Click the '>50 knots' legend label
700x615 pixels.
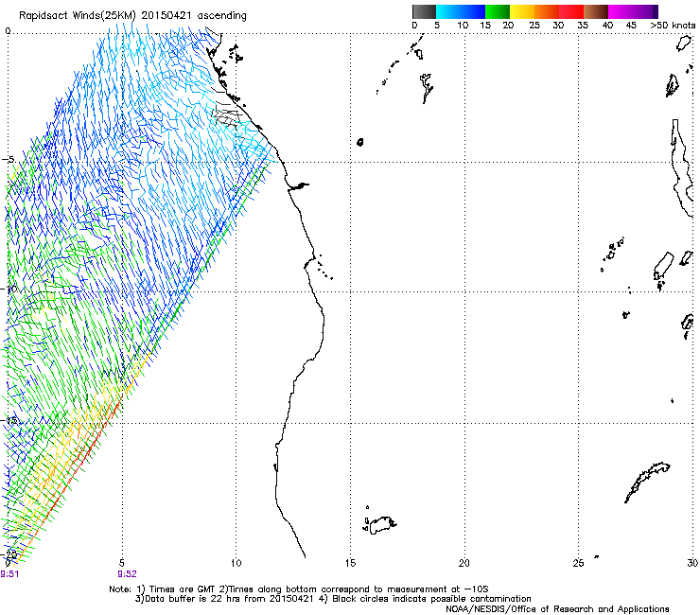(x=673, y=26)
